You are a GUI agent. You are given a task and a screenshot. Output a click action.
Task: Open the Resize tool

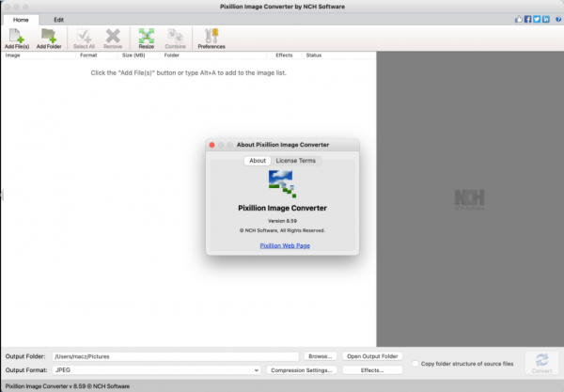(x=146, y=38)
